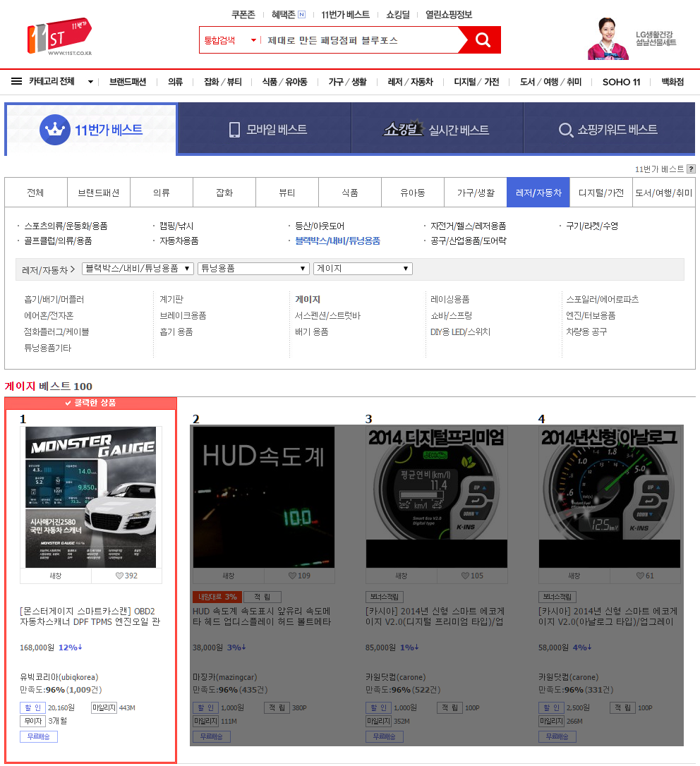
Task: Click the heart icon with 61 likes
Action: click(640, 576)
